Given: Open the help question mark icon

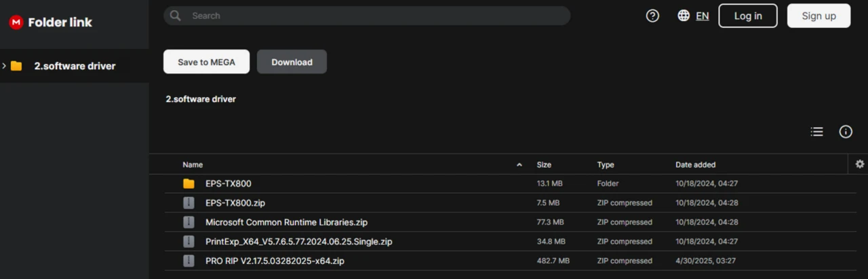Looking at the screenshot, I should point(652,16).
